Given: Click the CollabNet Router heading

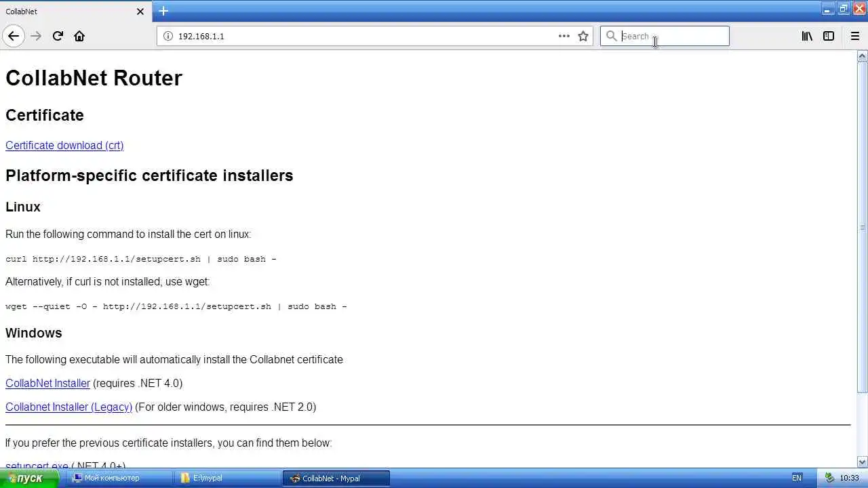Looking at the screenshot, I should 94,78.
